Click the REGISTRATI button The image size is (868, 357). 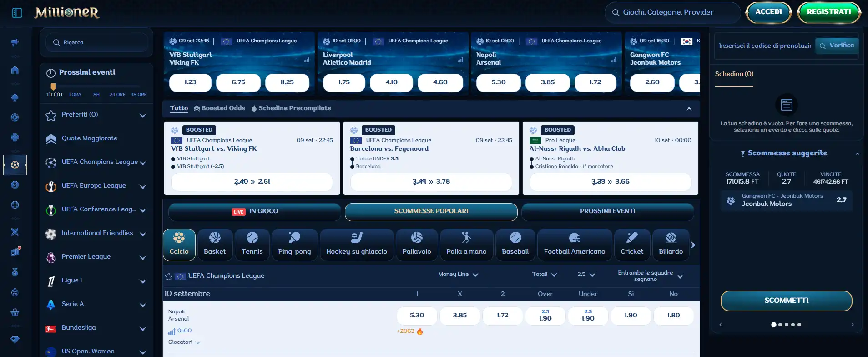tap(828, 12)
